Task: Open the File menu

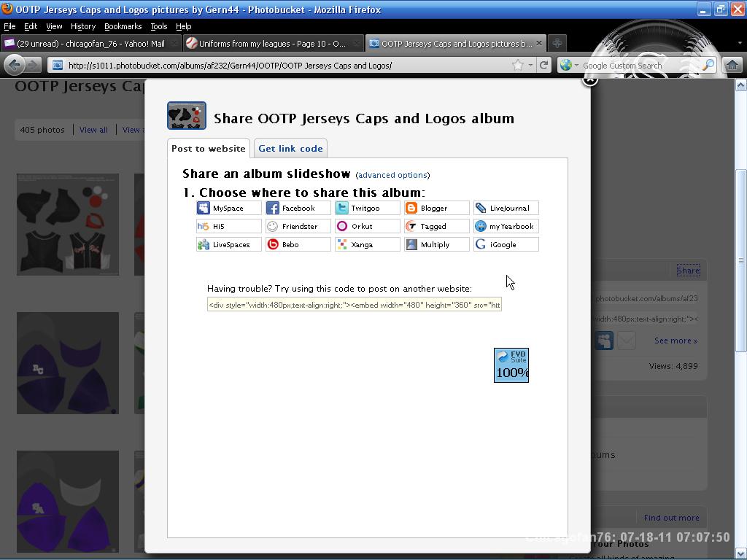Action: (9, 26)
